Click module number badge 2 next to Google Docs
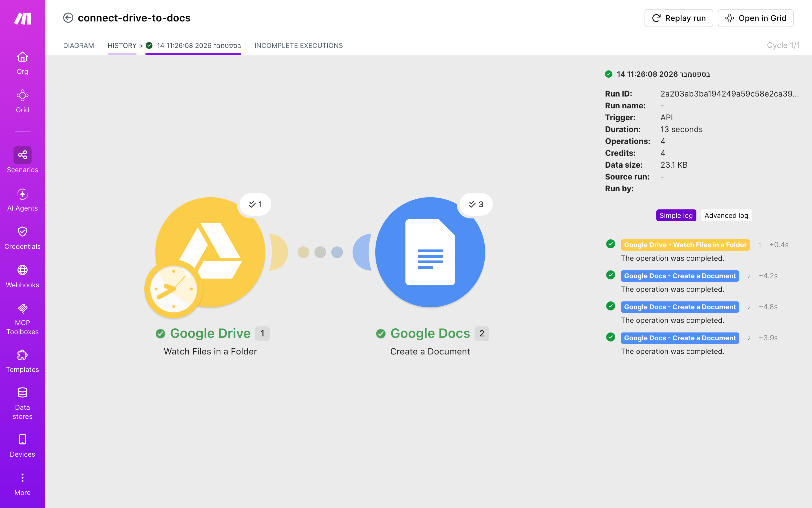The height and width of the screenshot is (508, 812). [x=482, y=334]
